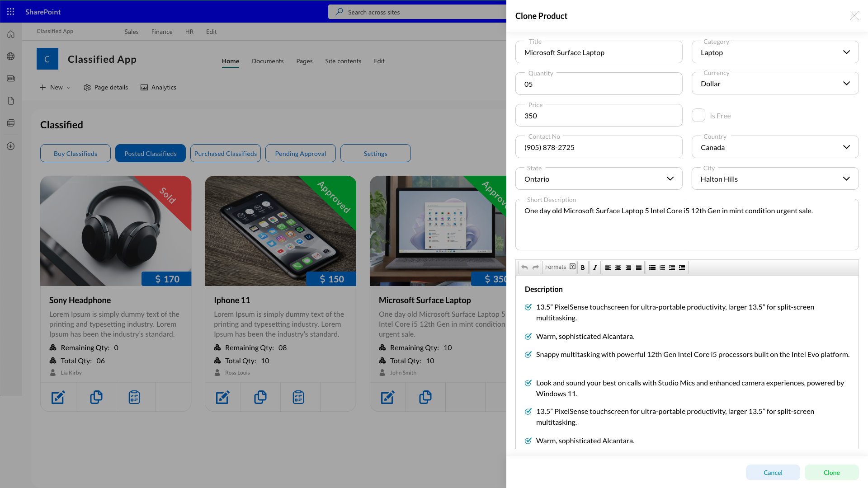Open files page icon in left rail
The image size is (868, 488).
coord(11,101)
